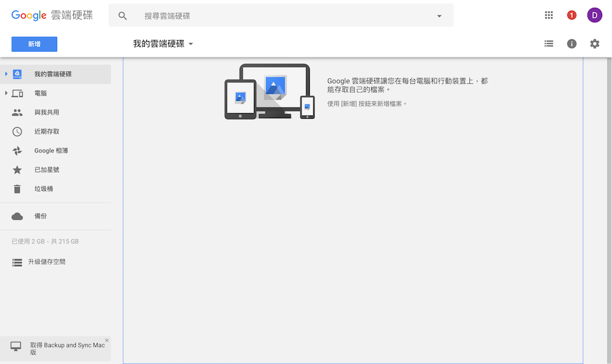Switch to list view layout
This screenshot has height=364, width=612.
pyautogui.click(x=549, y=43)
